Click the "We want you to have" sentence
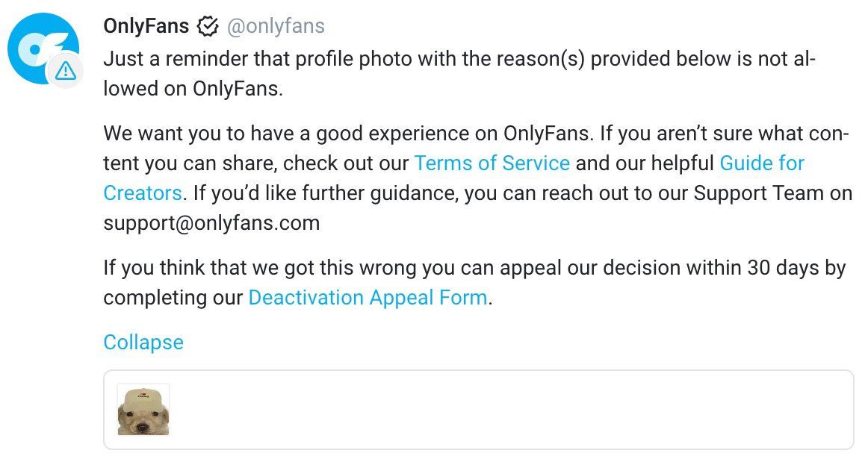 [x=194, y=134]
